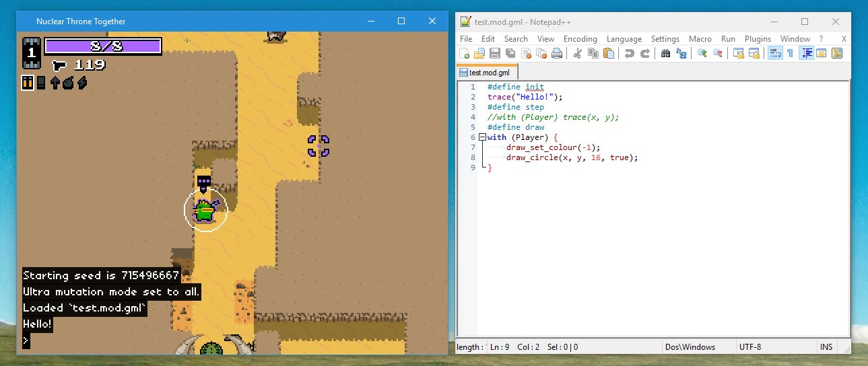Open the Settings menu

point(665,39)
